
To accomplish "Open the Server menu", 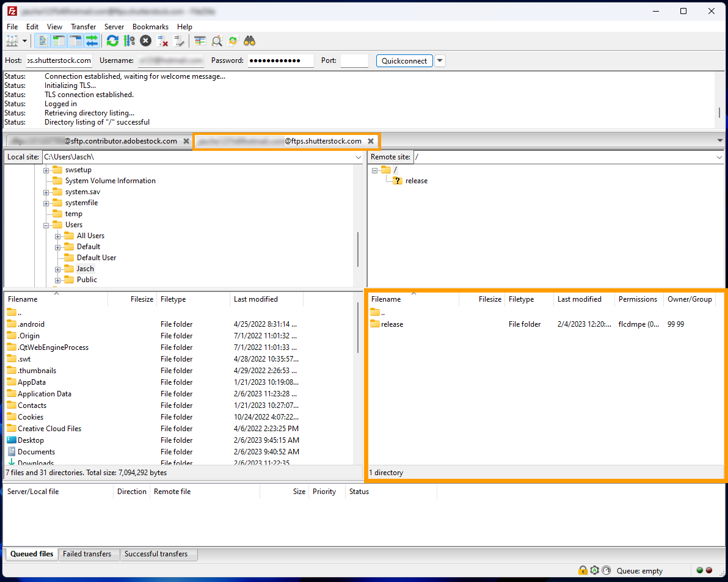I will coord(114,26).
